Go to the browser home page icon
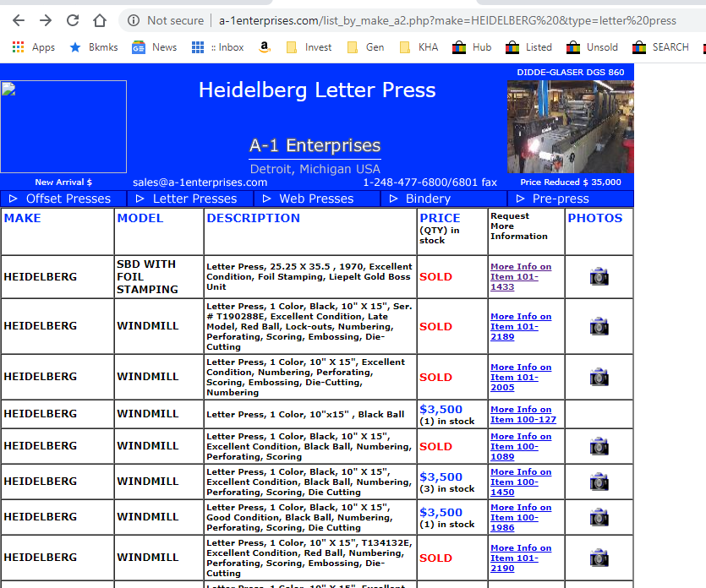Screen dimensions: 706x588 click(x=100, y=20)
